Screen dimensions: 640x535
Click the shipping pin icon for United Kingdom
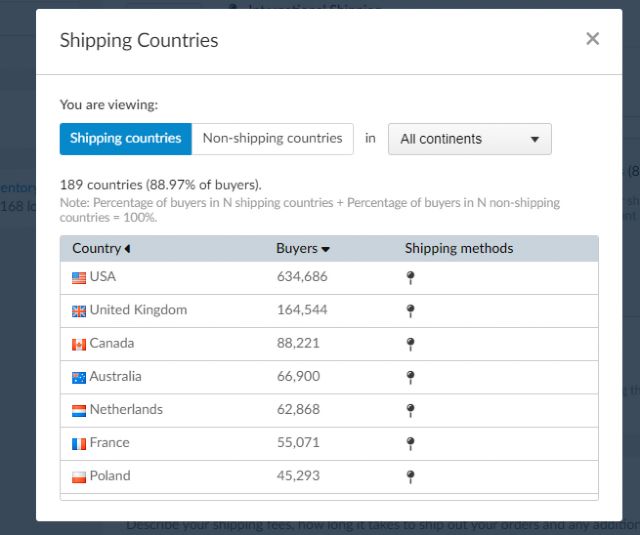[410, 311]
